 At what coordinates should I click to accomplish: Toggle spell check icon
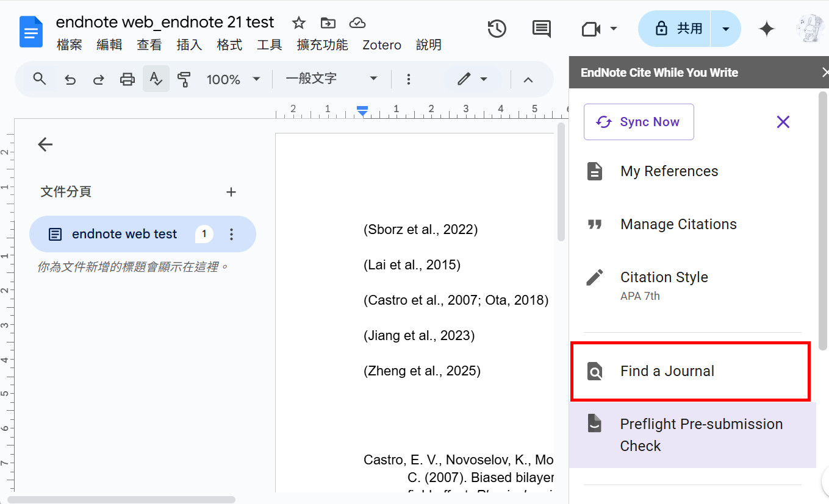[156, 79]
